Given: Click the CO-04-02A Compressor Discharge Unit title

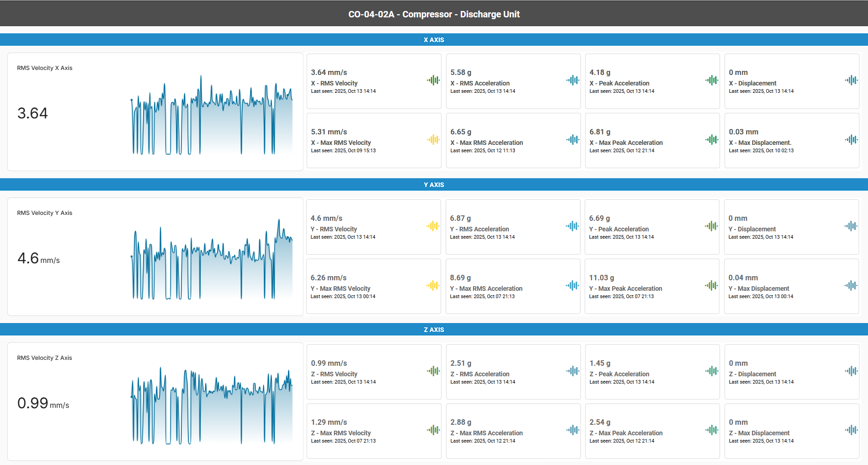Looking at the screenshot, I should (434, 14).
